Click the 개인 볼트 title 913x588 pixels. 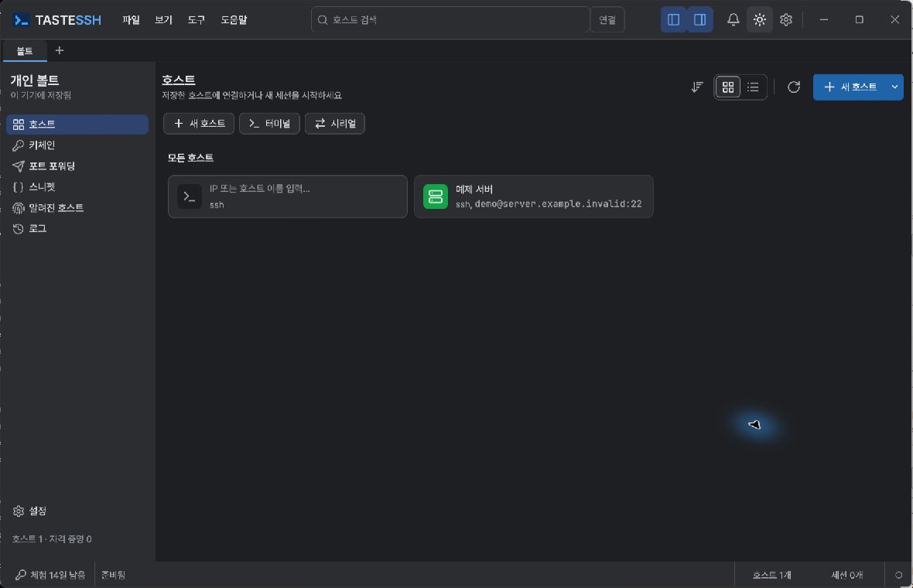tap(35, 80)
